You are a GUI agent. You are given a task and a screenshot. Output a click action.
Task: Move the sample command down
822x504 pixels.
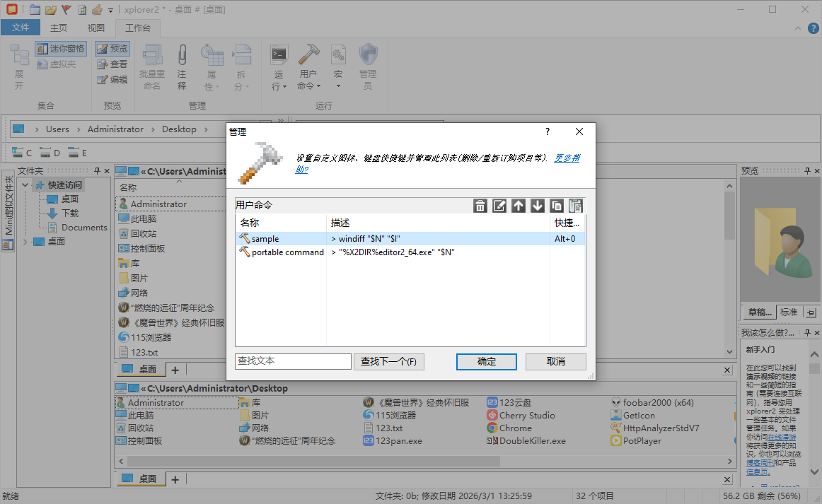click(x=538, y=205)
